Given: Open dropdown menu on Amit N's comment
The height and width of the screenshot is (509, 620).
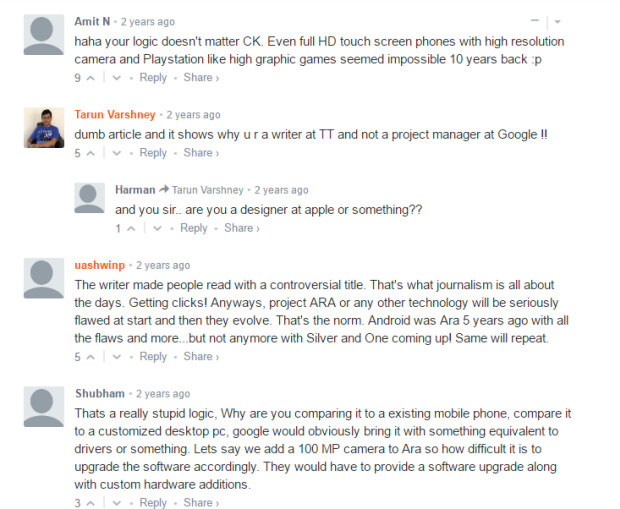Looking at the screenshot, I should pos(558,21).
